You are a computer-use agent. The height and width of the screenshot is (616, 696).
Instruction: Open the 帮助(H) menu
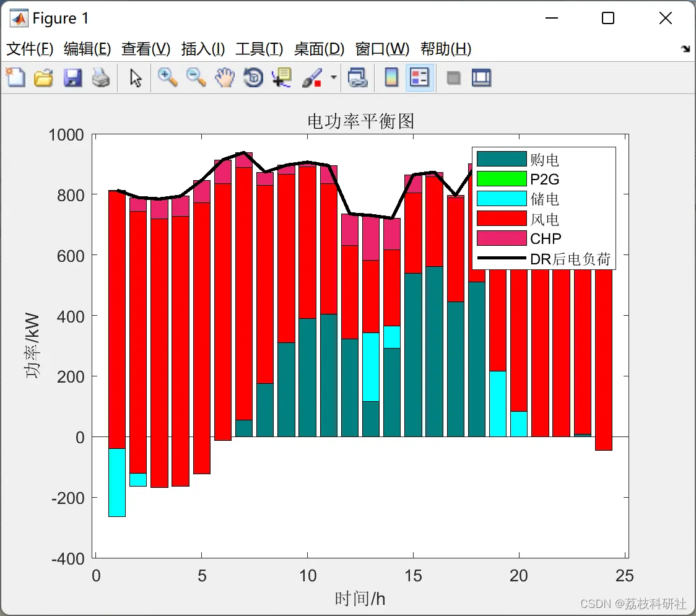tap(446, 49)
